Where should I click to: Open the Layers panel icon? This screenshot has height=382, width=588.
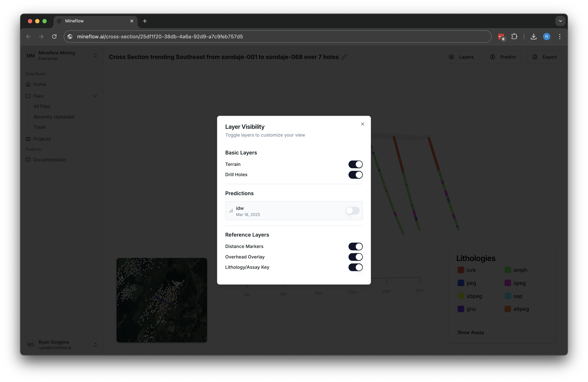click(451, 57)
